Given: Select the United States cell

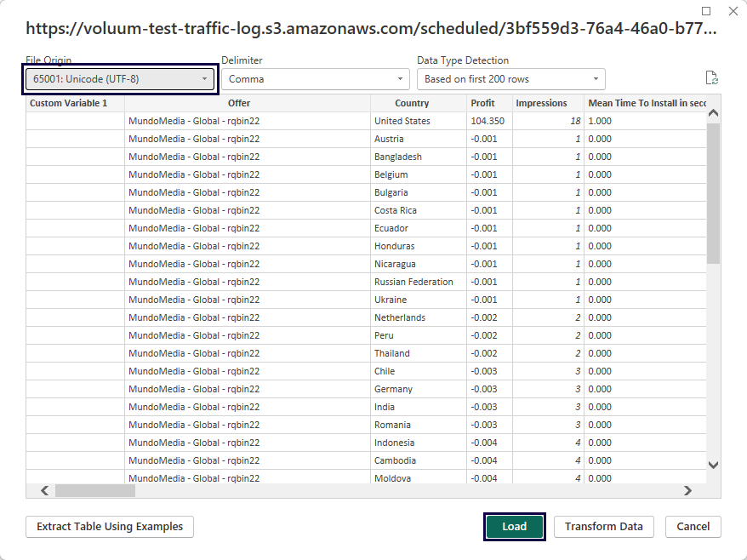Looking at the screenshot, I should click(402, 121).
